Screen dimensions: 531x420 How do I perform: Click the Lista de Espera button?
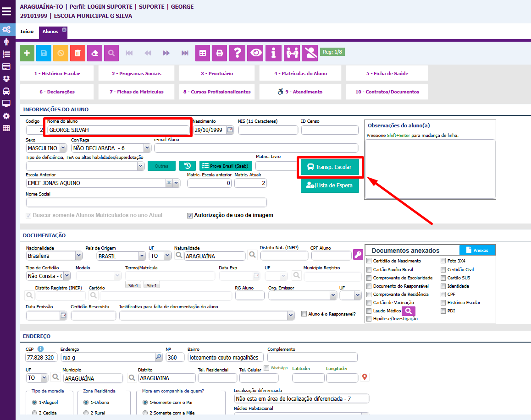pyautogui.click(x=330, y=185)
